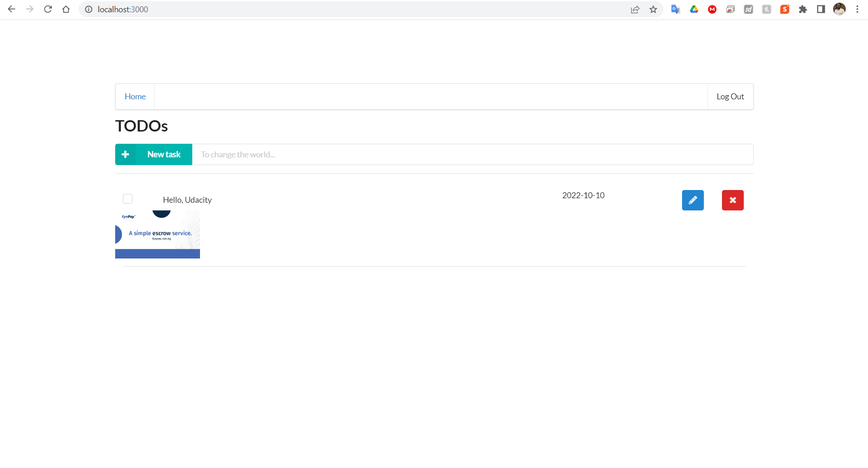The height and width of the screenshot is (468, 868).
Task: Open the Chrome profile avatar
Action: pyautogui.click(x=839, y=9)
